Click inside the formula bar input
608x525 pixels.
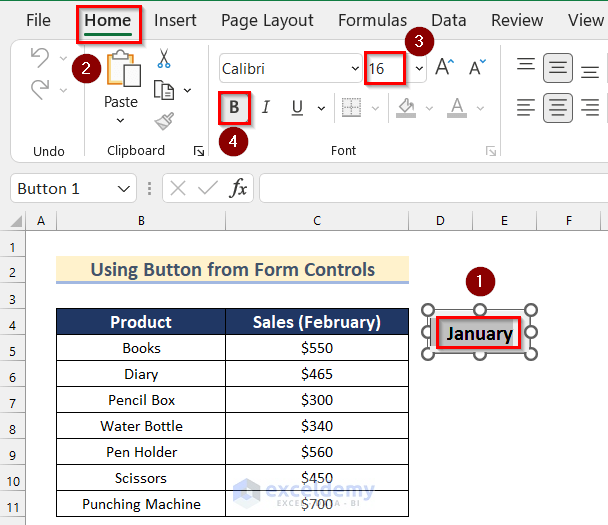coord(434,188)
